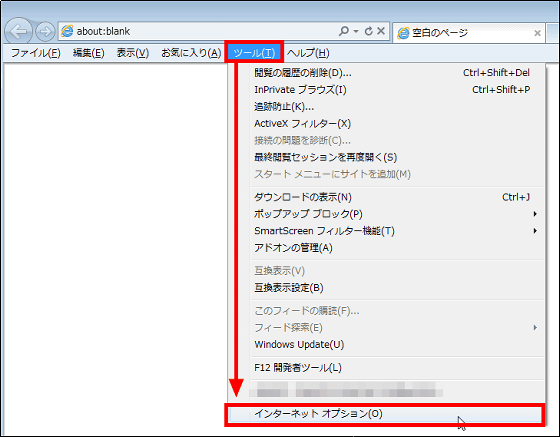Click the browser Back arrow button
This screenshot has height=437, width=560.
[x=18, y=31]
